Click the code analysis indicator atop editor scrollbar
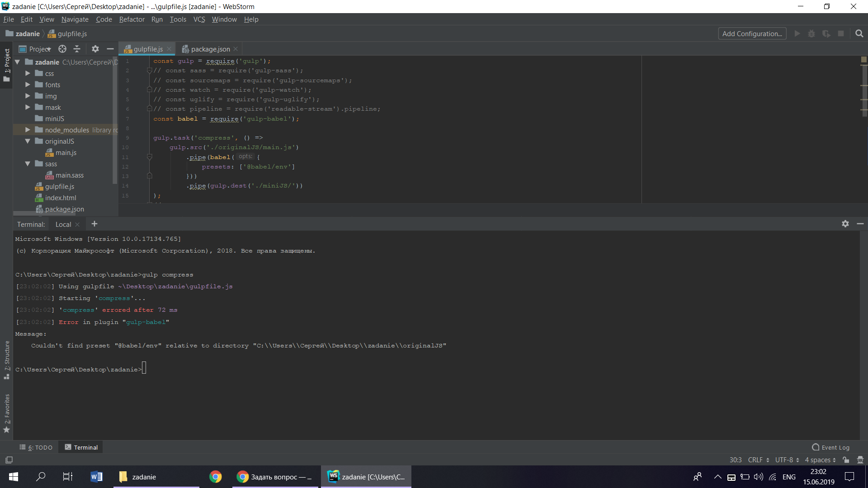Image resolution: width=868 pixels, height=488 pixels. [863, 60]
